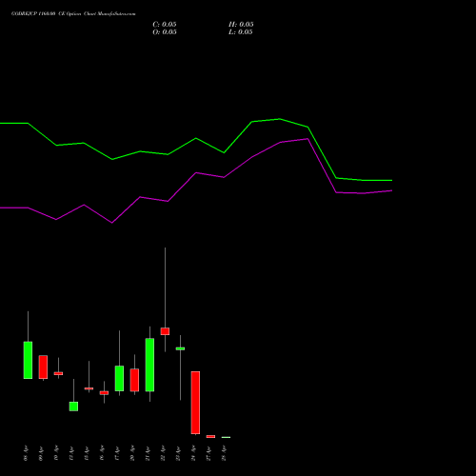Select the 22 Apr date label
476x476 pixels.
pyautogui.click(x=163, y=453)
